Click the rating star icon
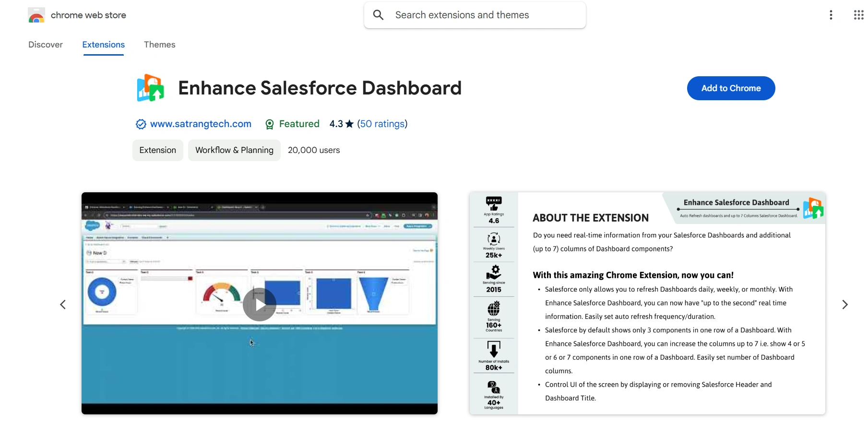 point(349,124)
